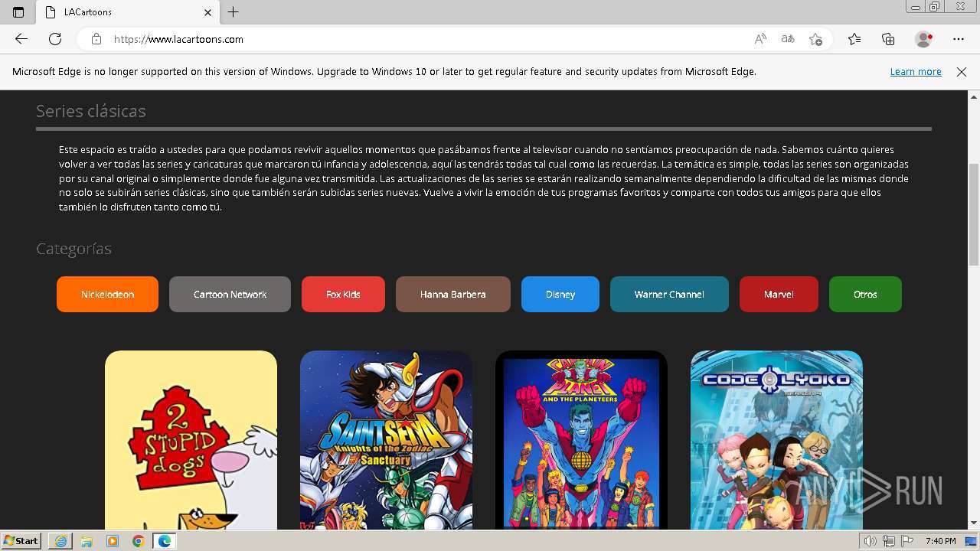
Task: Click the Categorías heading
Action: click(73, 249)
